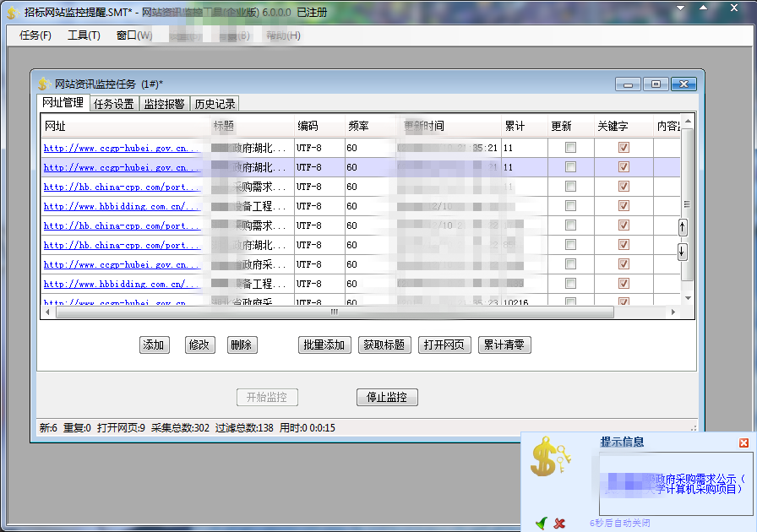Open the 窗口(W) menu
757x532 pixels.
coord(134,35)
